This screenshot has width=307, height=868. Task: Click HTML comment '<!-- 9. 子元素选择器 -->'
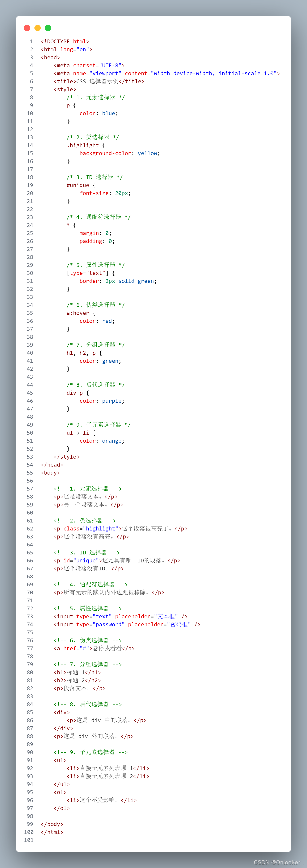[91, 752]
